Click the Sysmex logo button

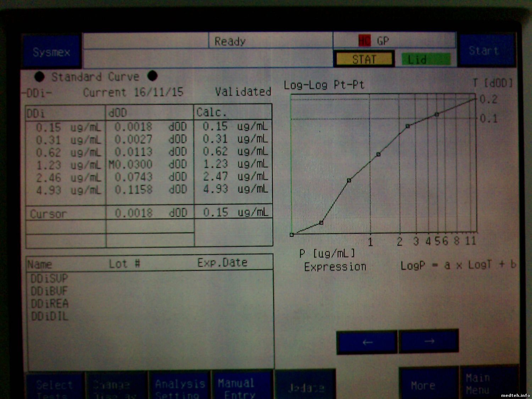tap(52, 52)
